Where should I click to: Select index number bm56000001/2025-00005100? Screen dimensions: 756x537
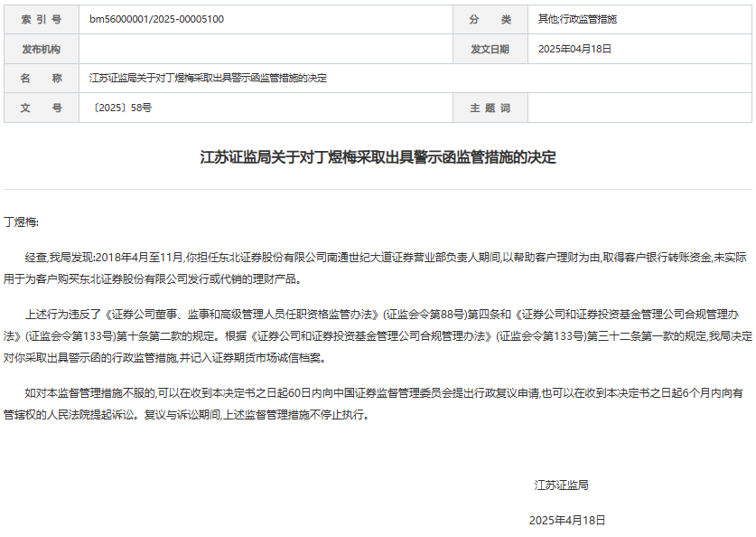tap(157, 19)
